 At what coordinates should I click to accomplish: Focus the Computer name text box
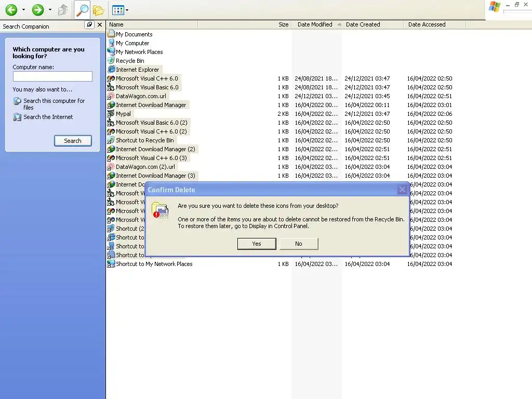(52, 76)
